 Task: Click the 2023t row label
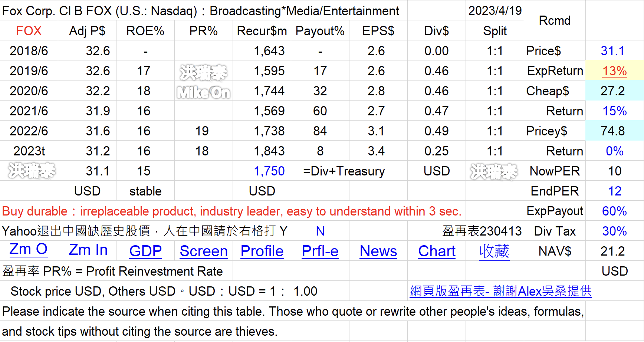(x=29, y=151)
